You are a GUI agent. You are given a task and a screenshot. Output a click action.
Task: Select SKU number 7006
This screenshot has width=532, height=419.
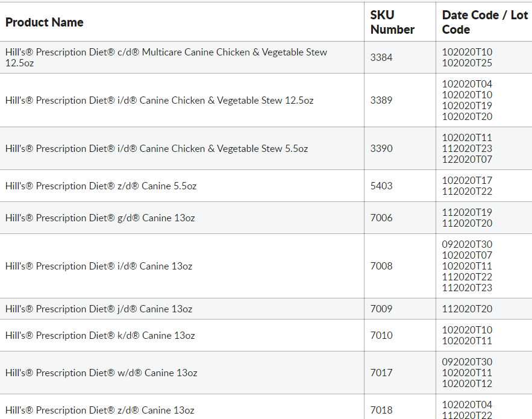tap(381, 218)
